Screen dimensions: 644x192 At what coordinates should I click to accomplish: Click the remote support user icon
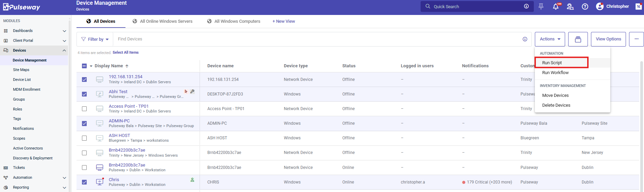(x=570, y=6)
